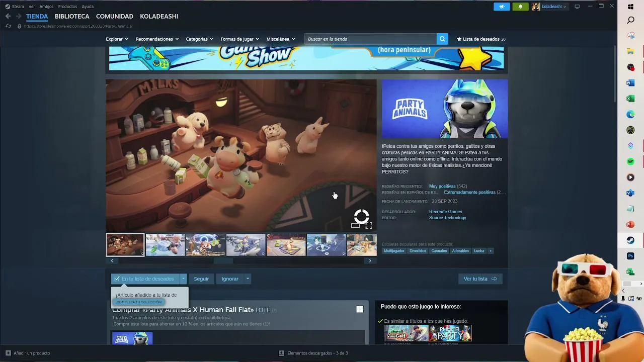Launch Microsoft Word from the taskbar
644x362 pixels.
pyautogui.click(x=630, y=83)
